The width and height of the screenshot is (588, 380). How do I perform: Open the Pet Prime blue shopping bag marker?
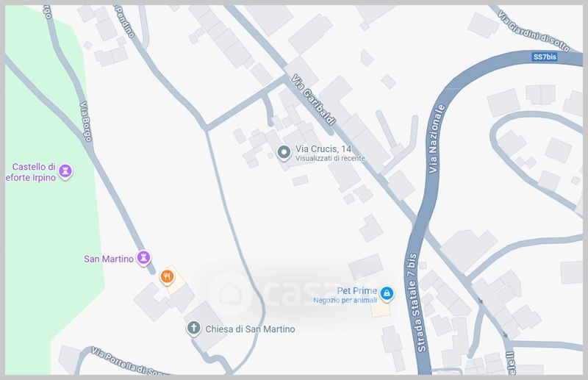tap(387, 294)
